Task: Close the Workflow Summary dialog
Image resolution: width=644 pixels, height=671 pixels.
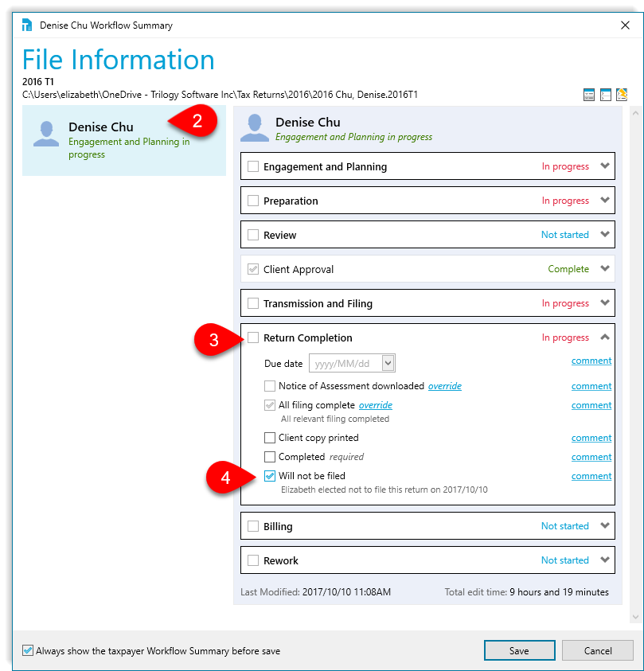Action: (625, 25)
